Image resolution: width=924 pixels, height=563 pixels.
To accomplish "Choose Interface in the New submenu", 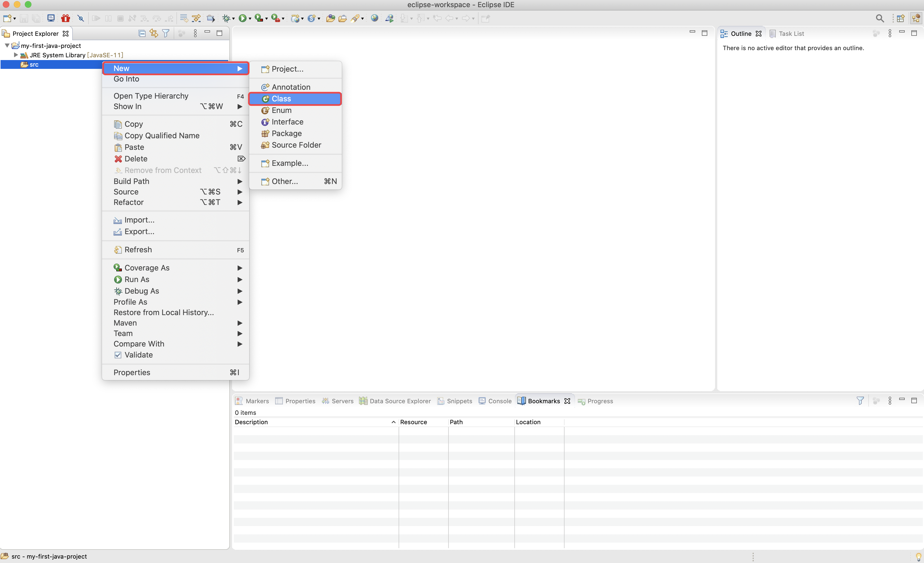I will (x=295, y=122).
